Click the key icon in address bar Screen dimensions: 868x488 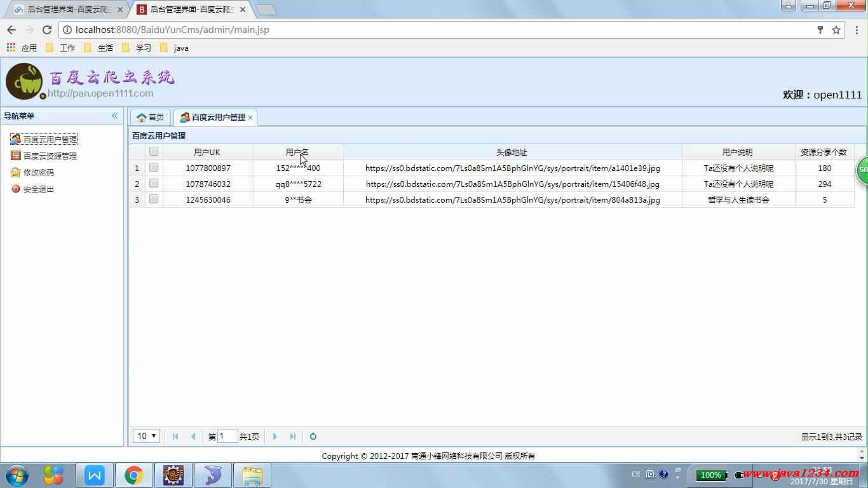click(x=820, y=30)
